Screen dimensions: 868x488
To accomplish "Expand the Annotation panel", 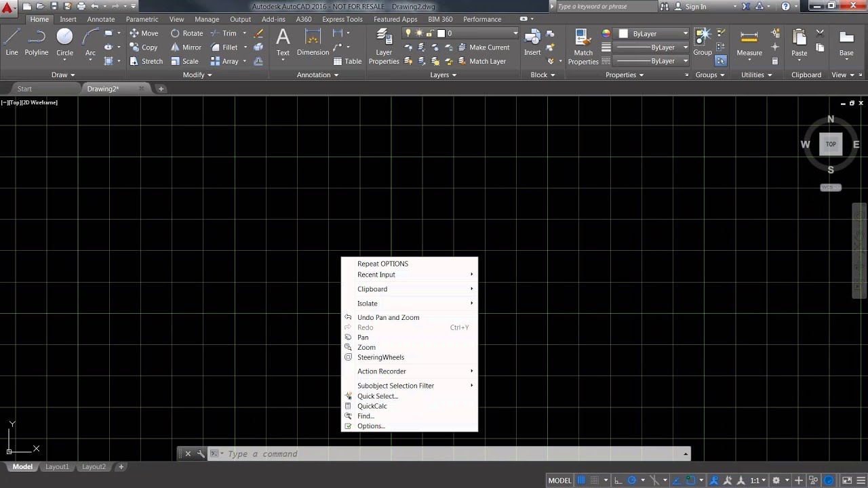I will (317, 75).
